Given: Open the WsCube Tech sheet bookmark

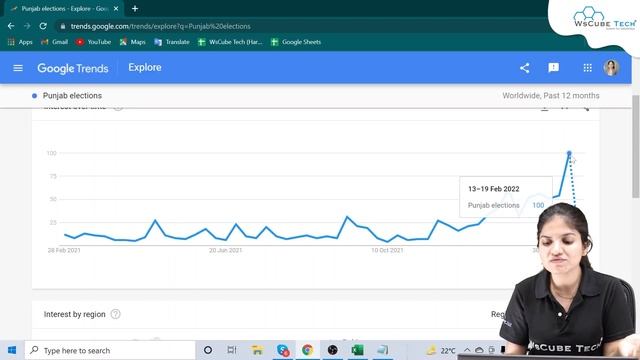Looking at the screenshot, I should [230, 42].
